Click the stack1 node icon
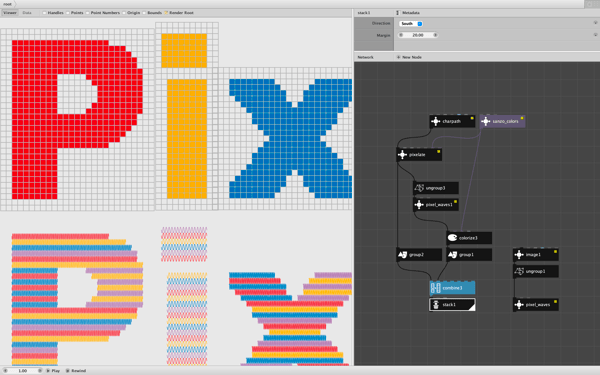This screenshot has height=375, width=600. coord(435,305)
